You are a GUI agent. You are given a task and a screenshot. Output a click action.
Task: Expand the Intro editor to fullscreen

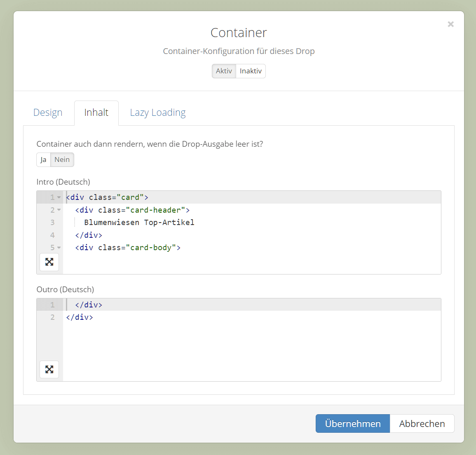(49, 262)
